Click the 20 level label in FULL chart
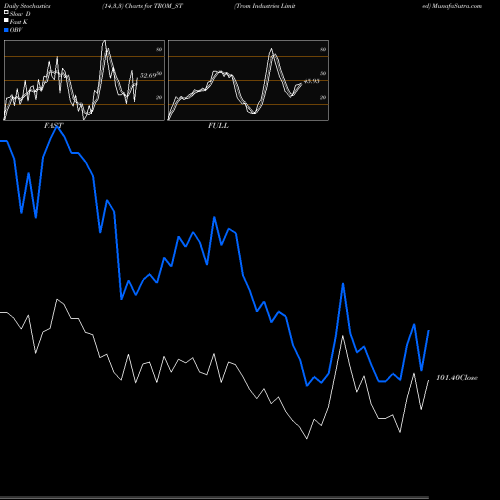Image resolution: width=500 pixels, height=500 pixels. (323, 98)
